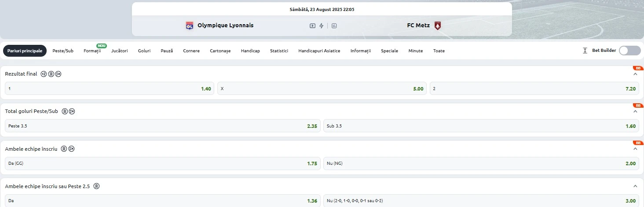
Task: Collapse Ambele echipe înscriu sau Peste 2.5 section
Action: point(635,186)
